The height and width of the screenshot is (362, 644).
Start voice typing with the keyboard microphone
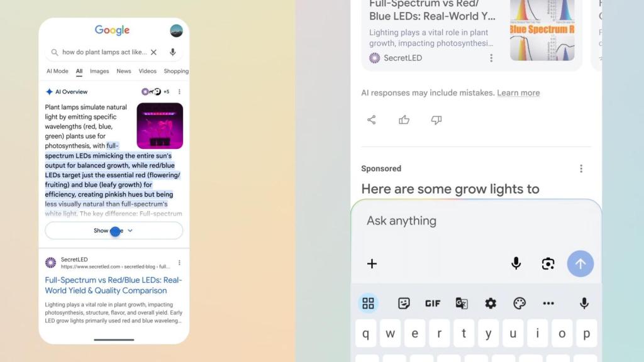click(584, 303)
